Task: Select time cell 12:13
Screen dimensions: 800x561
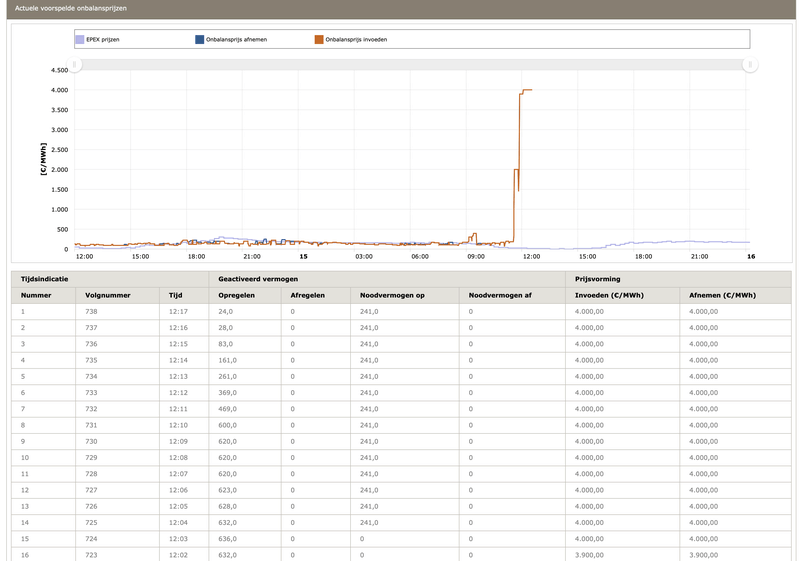Action: pos(178,377)
